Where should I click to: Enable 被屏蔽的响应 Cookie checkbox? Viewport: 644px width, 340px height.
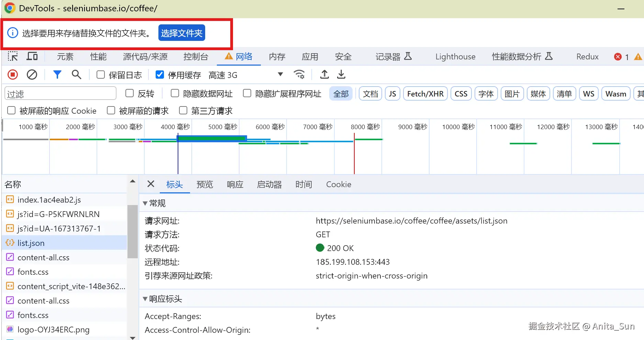(11, 111)
